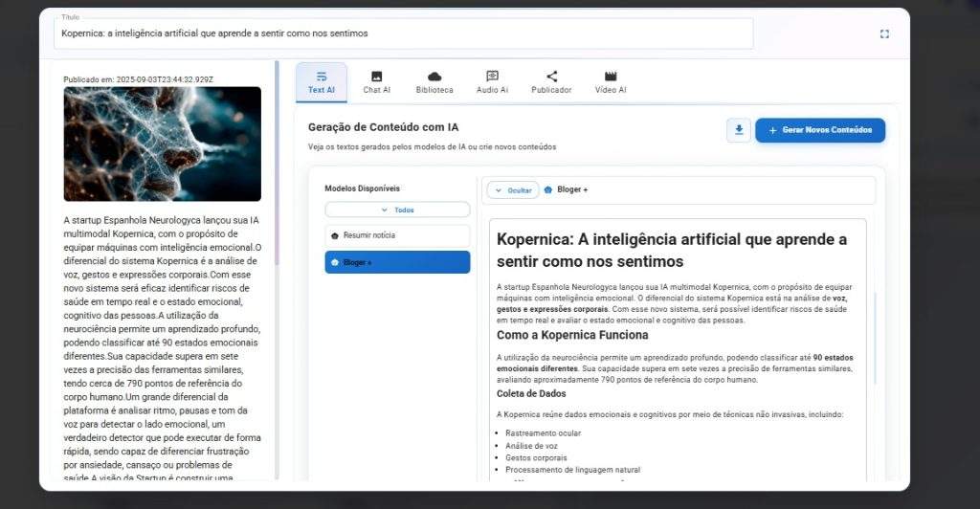Screen dimensions: 980x509
Task: Select the Resumir notícia model
Action: 397,235
